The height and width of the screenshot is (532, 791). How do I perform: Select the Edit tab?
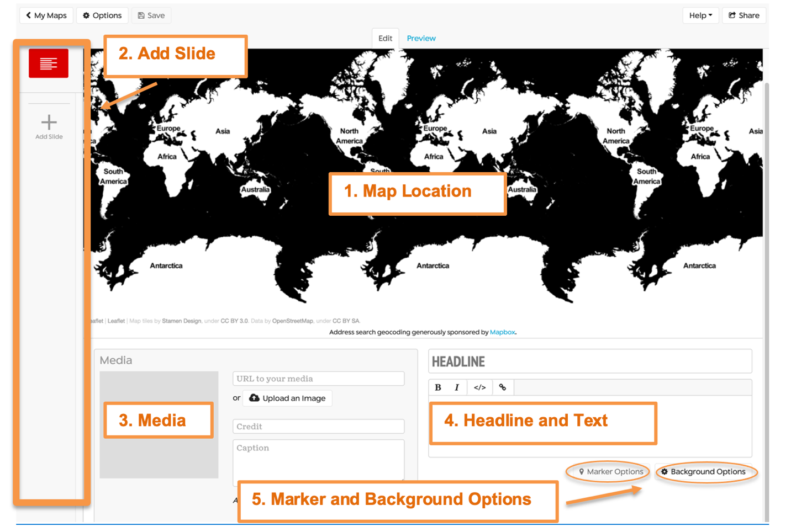(x=385, y=38)
